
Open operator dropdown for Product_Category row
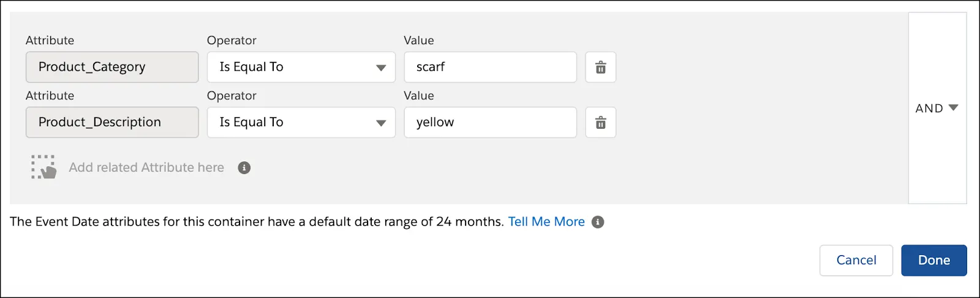click(x=301, y=67)
